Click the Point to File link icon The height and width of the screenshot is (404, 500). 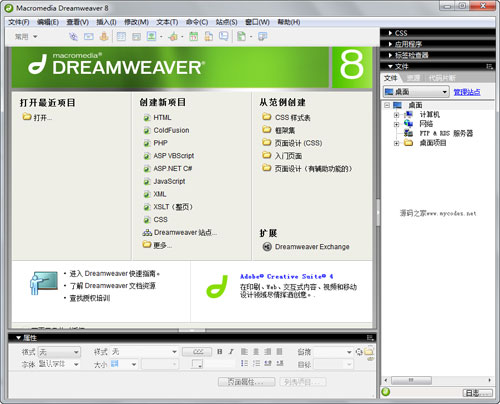pyautogui.click(x=359, y=352)
